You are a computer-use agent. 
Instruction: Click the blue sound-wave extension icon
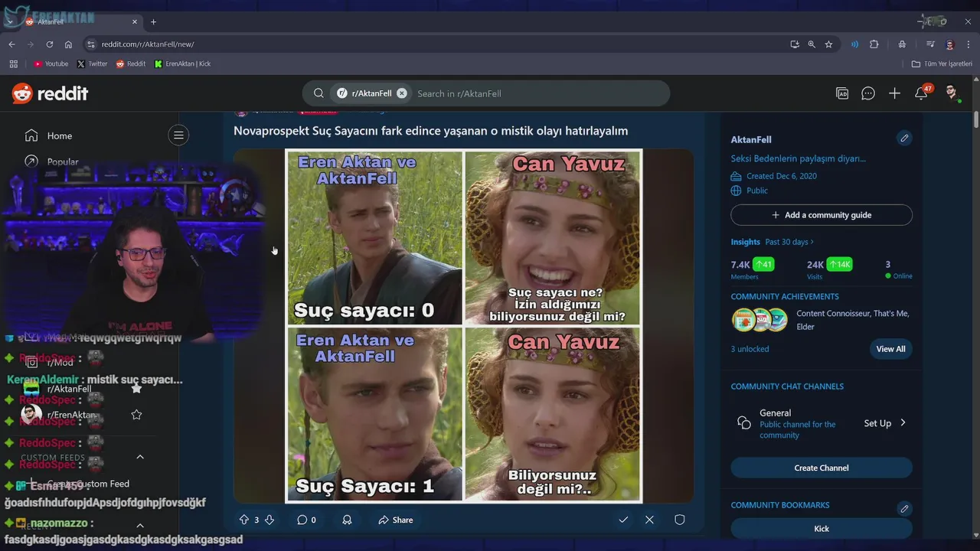coord(854,44)
